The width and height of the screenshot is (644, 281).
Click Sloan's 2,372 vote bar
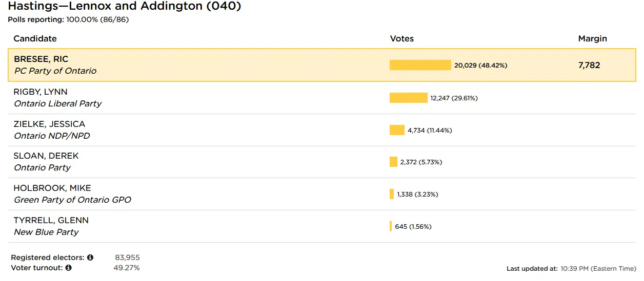393,162
